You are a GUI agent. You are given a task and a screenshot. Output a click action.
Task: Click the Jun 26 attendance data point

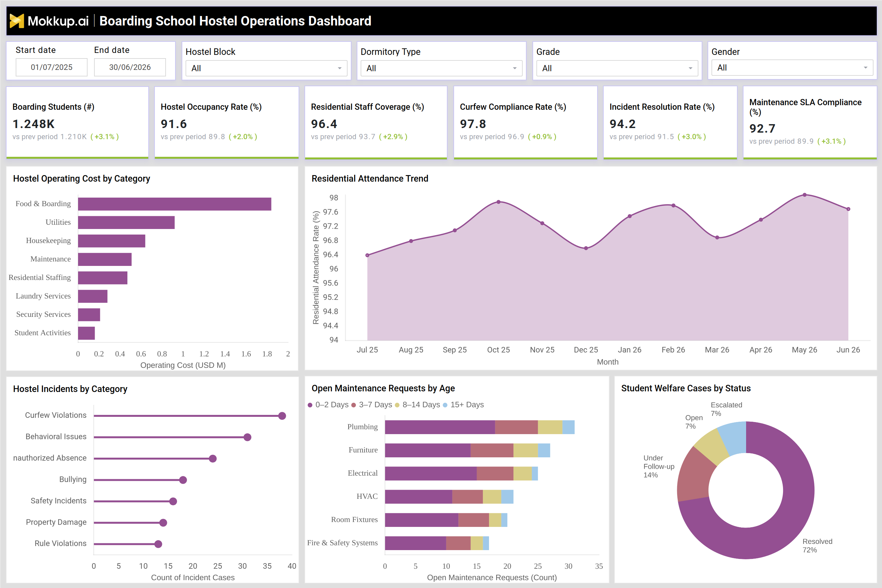pos(848,209)
